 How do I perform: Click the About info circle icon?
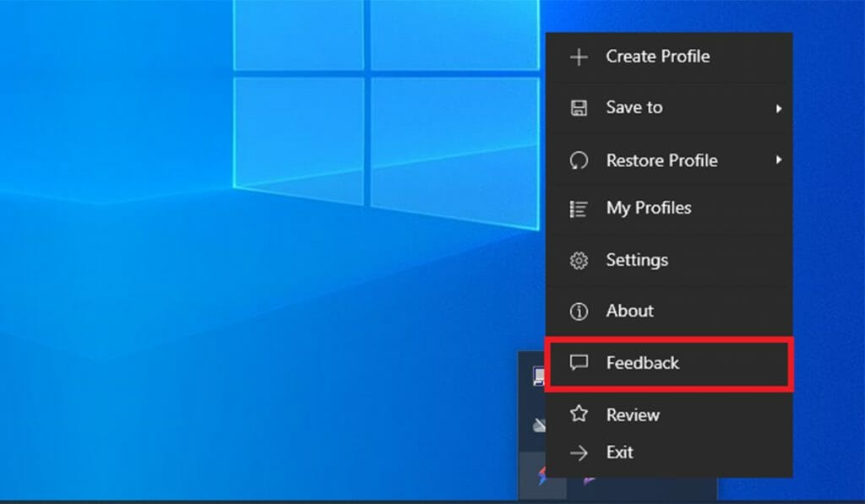[x=579, y=312]
